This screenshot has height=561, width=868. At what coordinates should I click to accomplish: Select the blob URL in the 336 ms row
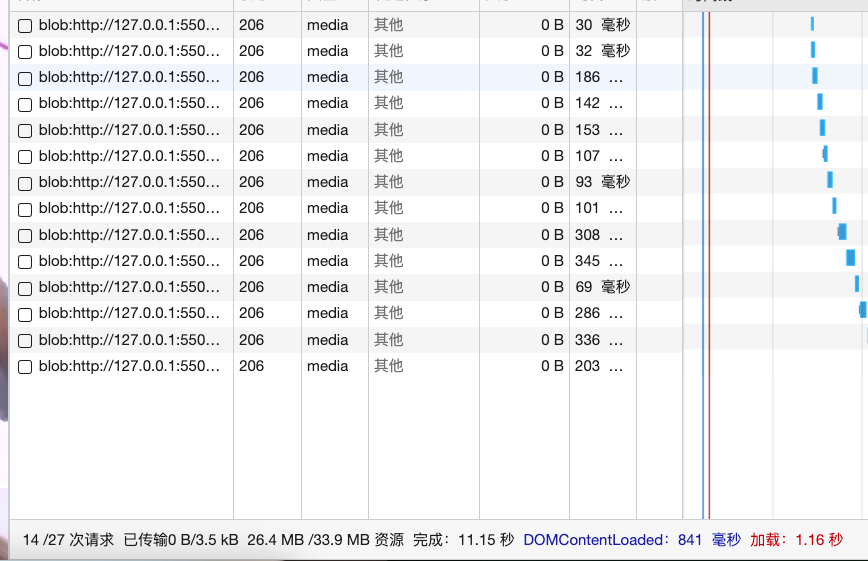pos(128,340)
